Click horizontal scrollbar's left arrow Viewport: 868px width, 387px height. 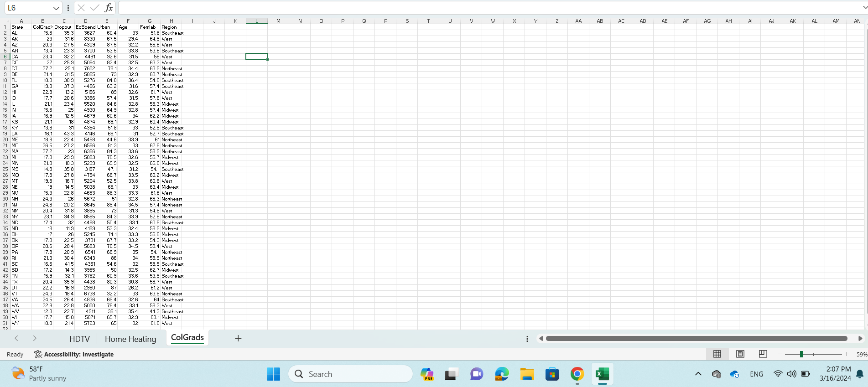[541, 339]
